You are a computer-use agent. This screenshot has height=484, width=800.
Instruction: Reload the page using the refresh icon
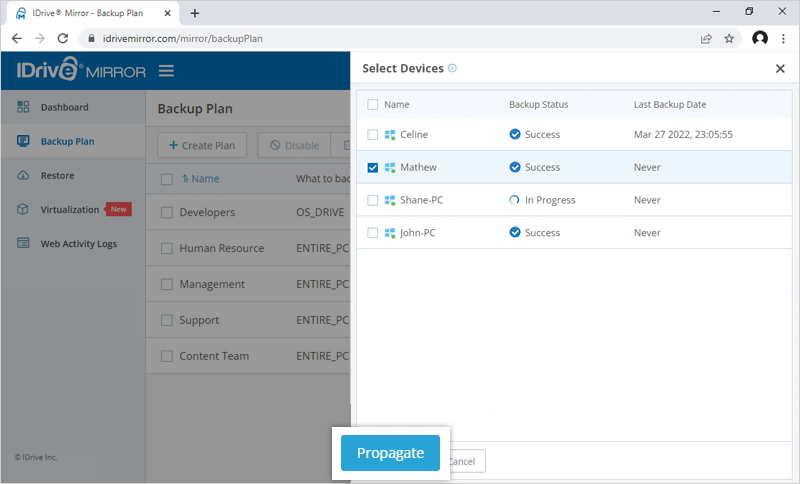click(x=63, y=38)
